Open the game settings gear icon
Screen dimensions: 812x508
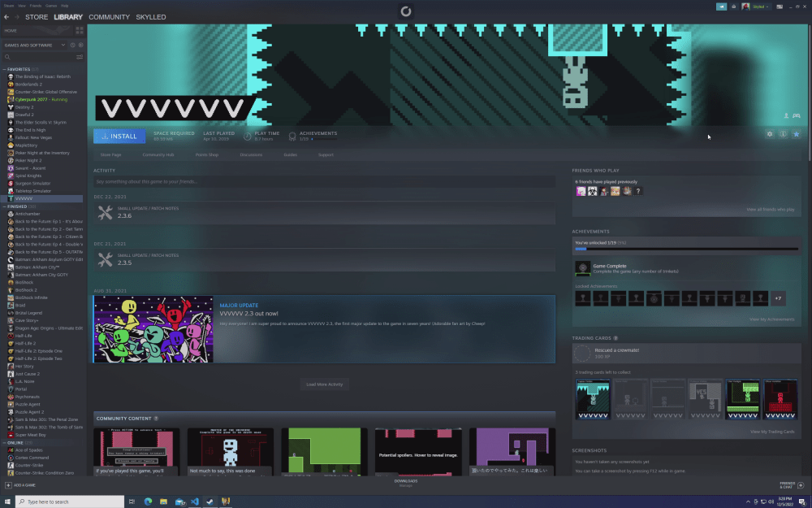770,134
